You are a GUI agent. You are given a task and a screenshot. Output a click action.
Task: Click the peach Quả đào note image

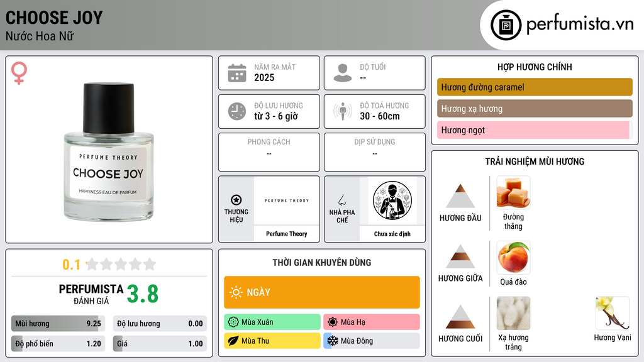point(513,257)
